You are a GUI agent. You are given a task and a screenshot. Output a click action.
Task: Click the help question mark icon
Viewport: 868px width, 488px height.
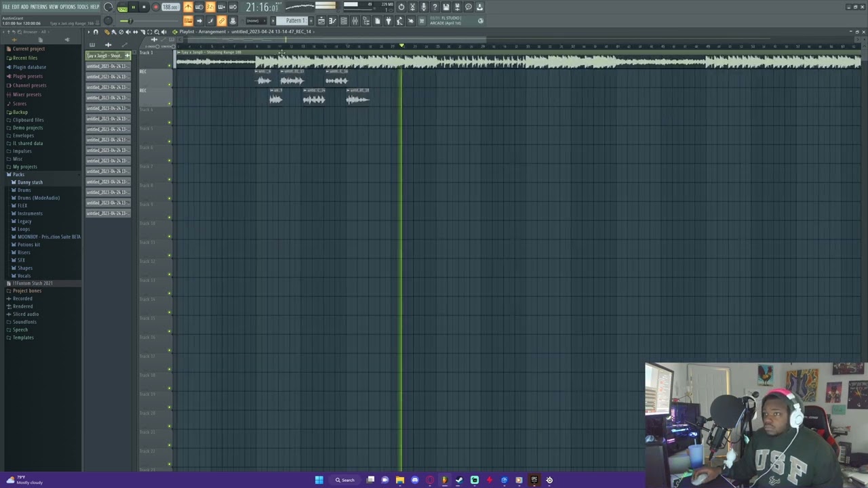point(435,7)
